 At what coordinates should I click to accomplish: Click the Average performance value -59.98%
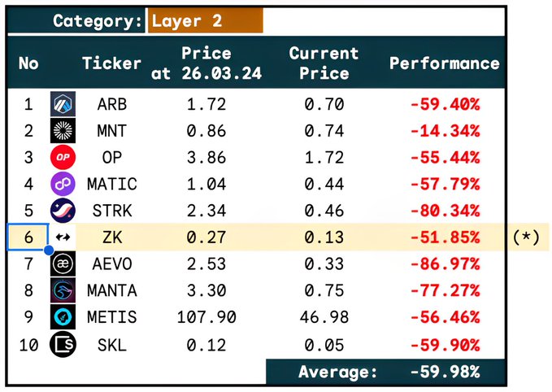[444, 372]
